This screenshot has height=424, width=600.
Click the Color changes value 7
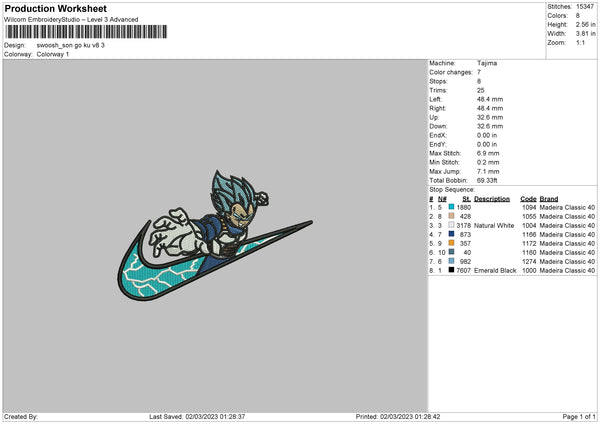click(x=479, y=72)
